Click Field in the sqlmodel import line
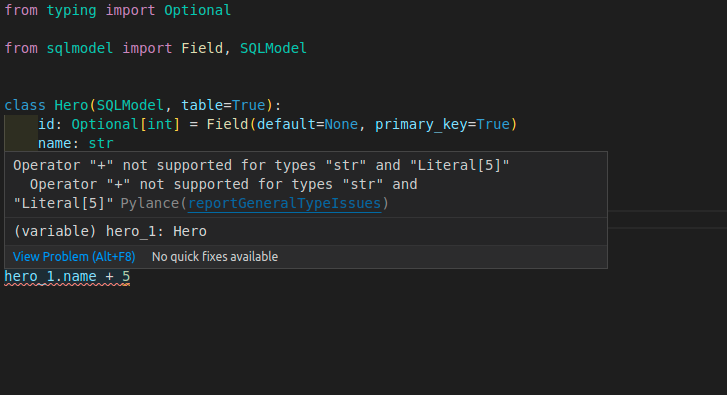The height and width of the screenshot is (395, 727). 202,48
